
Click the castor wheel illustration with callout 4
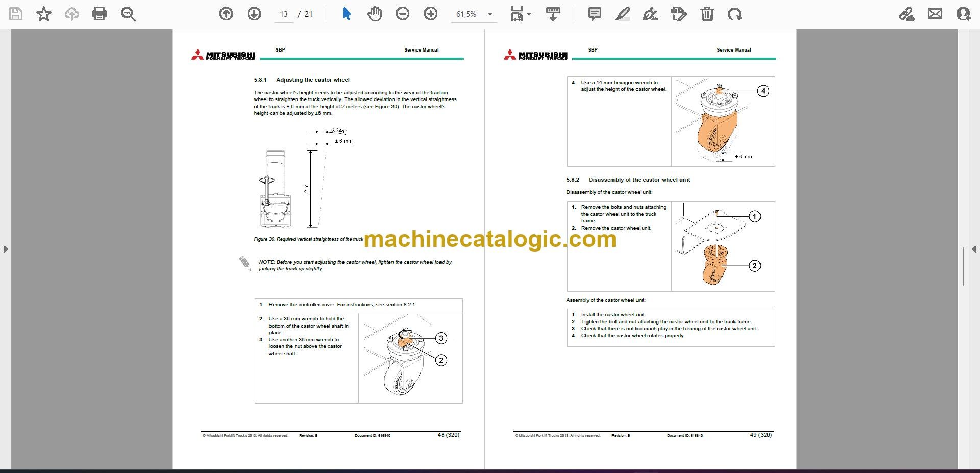point(723,121)
